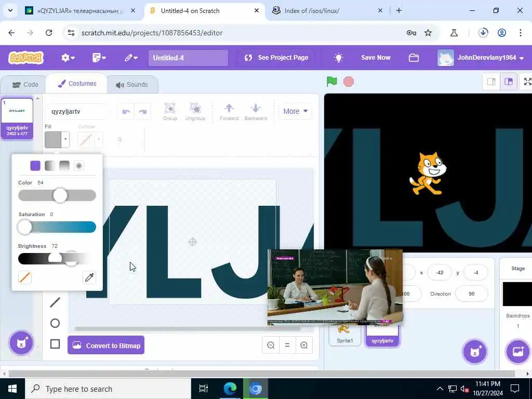
Task: Switch to the Sounds tab
Action: point(132,85)
